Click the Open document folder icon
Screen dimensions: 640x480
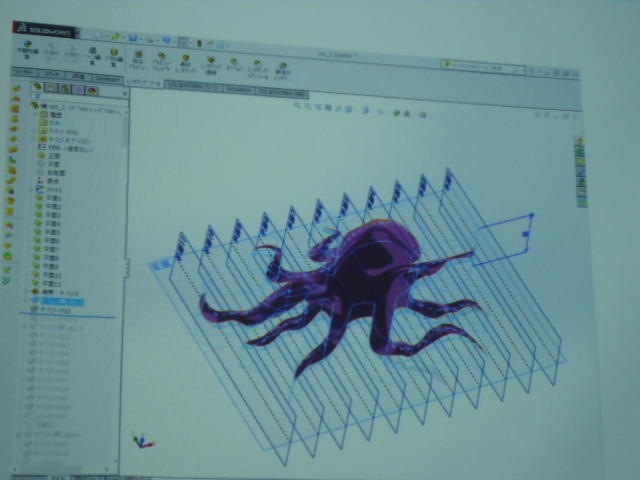point(116,37)
